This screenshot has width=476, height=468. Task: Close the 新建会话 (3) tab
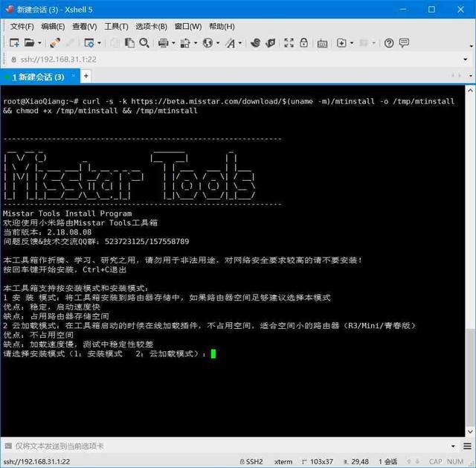[x=73, y=74]
